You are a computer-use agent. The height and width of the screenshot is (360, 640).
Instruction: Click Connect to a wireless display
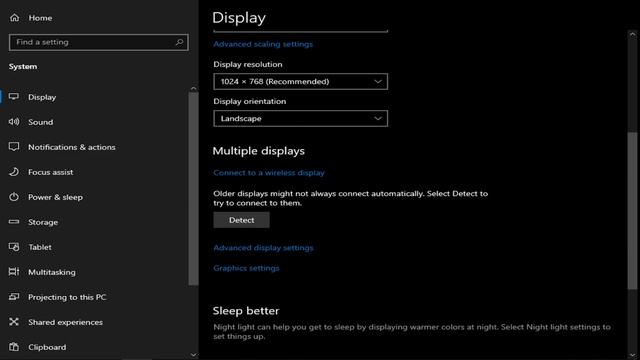point(269,173)
